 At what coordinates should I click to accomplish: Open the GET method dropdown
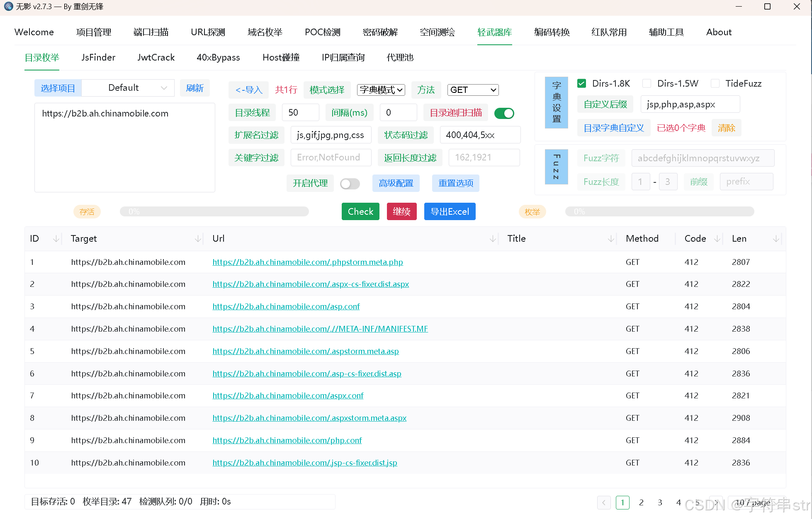(x=473, y=90)
